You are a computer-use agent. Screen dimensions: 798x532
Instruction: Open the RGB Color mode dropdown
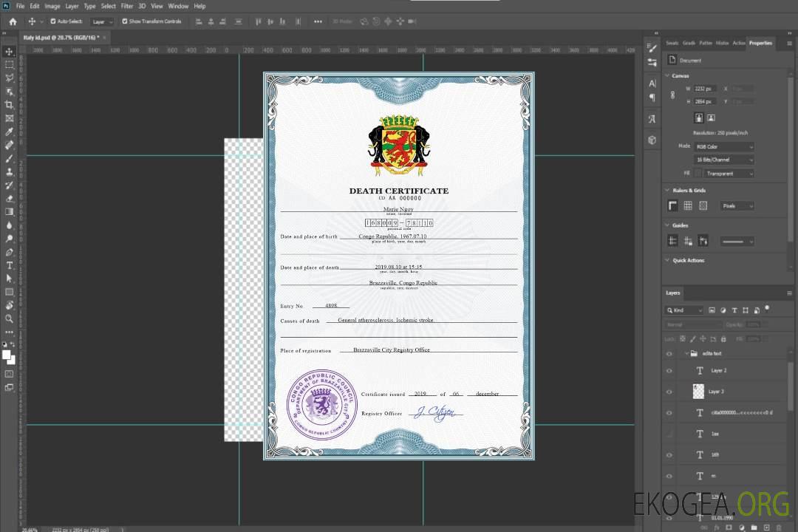pyautogui.click(x=723, y=146)
